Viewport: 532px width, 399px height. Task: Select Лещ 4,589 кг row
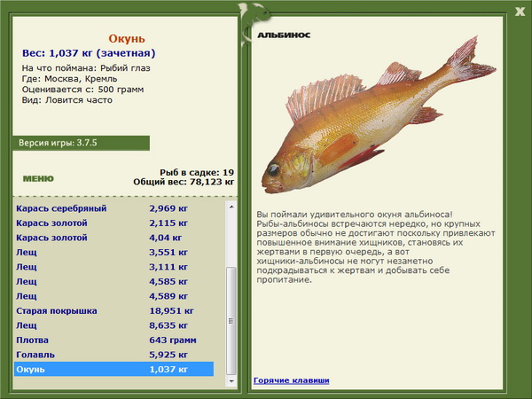(x=113, y=296)
